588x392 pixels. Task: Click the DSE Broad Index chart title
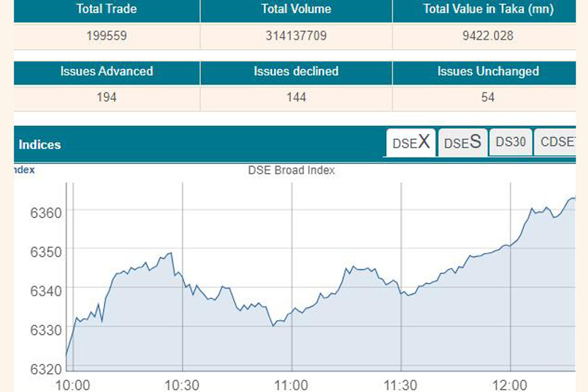[291, 171]
